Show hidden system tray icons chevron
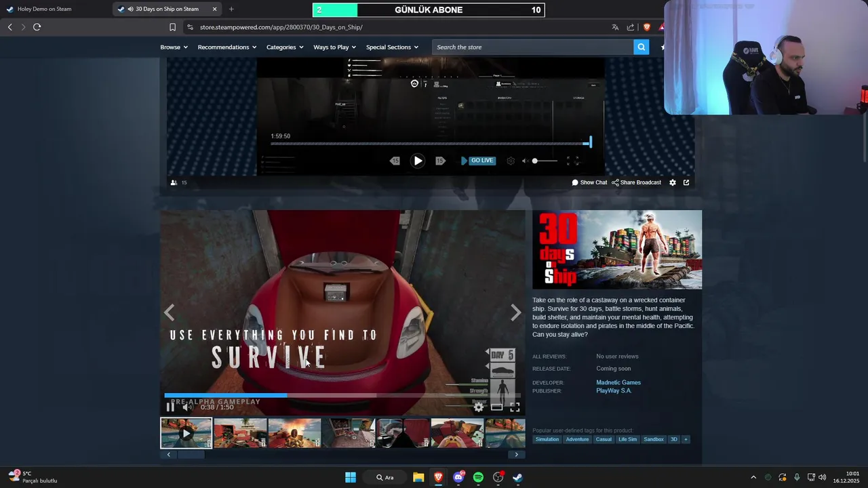Viewport: 868px width, 488px height. (753, 477)
